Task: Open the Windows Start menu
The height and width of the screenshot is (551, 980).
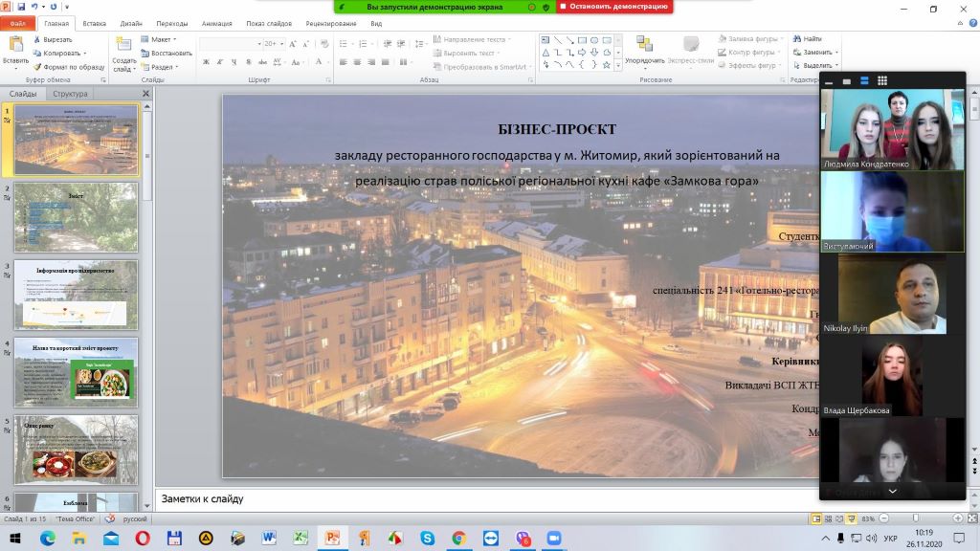Action: coord(15,538)
